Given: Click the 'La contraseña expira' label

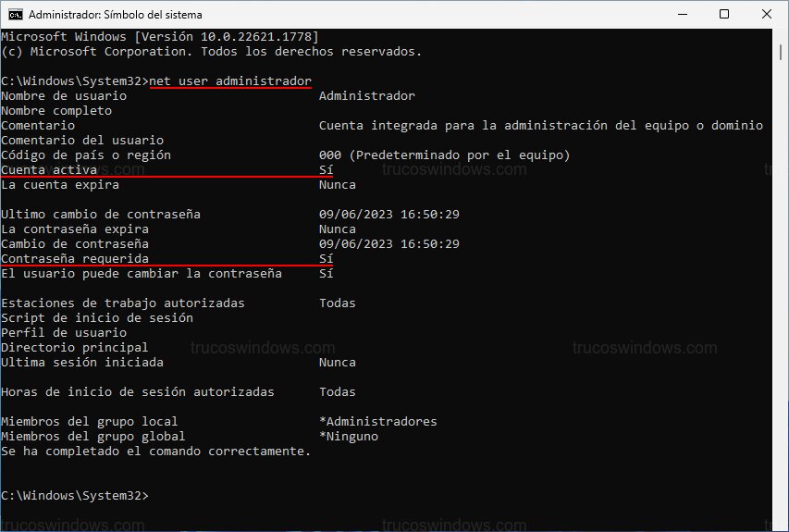Looking at the screenshot, I should click(75, 229).
